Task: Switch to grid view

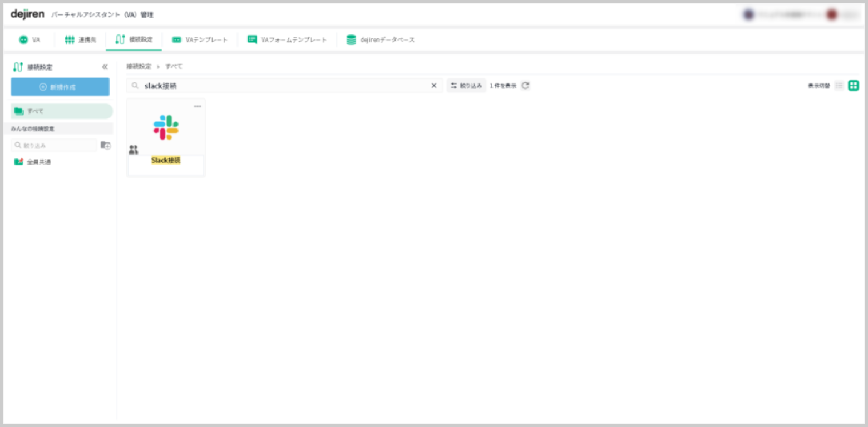Action: (854, 86)
